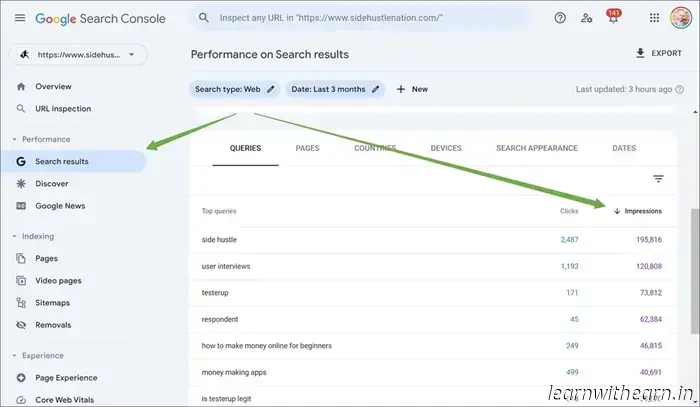Select the "side hustle" query row

[432, 240]
